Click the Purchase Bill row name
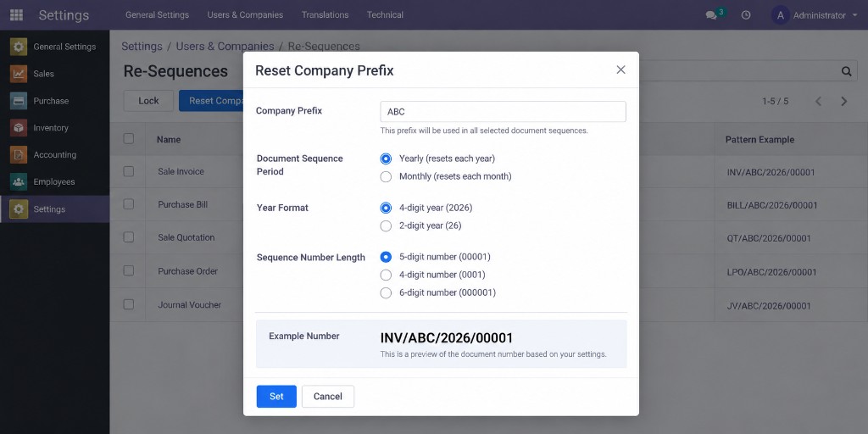The height and width of the screenshot is (434, 868). [183, 204]
